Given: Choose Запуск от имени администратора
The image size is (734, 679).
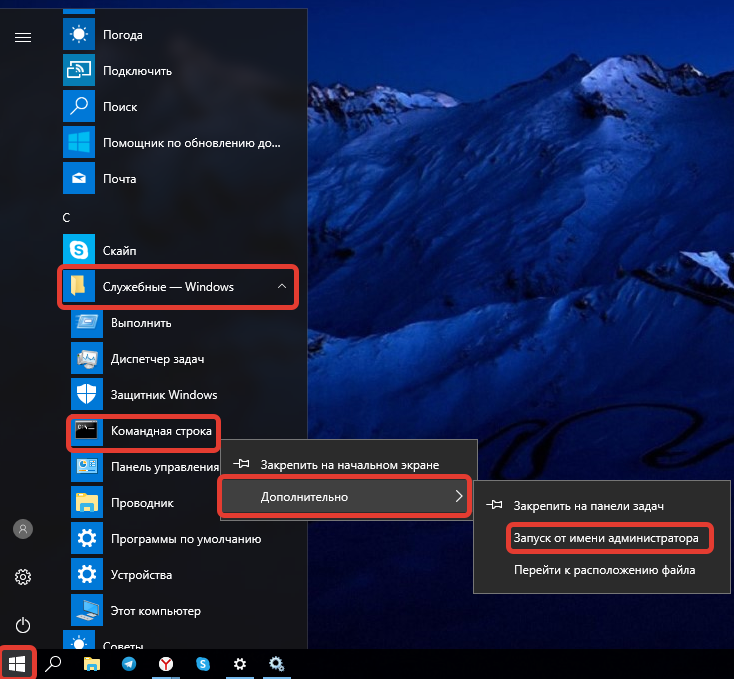Looking at the screenshot, I should [606, 538].
